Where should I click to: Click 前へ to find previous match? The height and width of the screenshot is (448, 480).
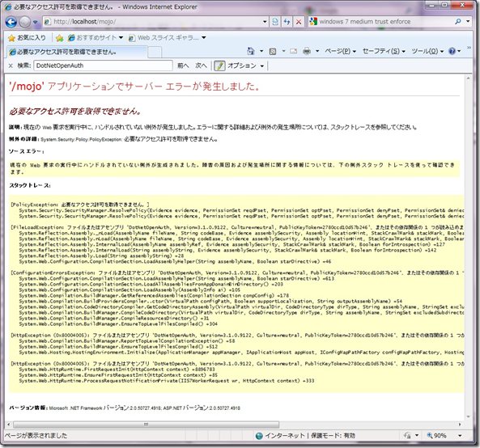pyautogui.click(x=183, y=66)
